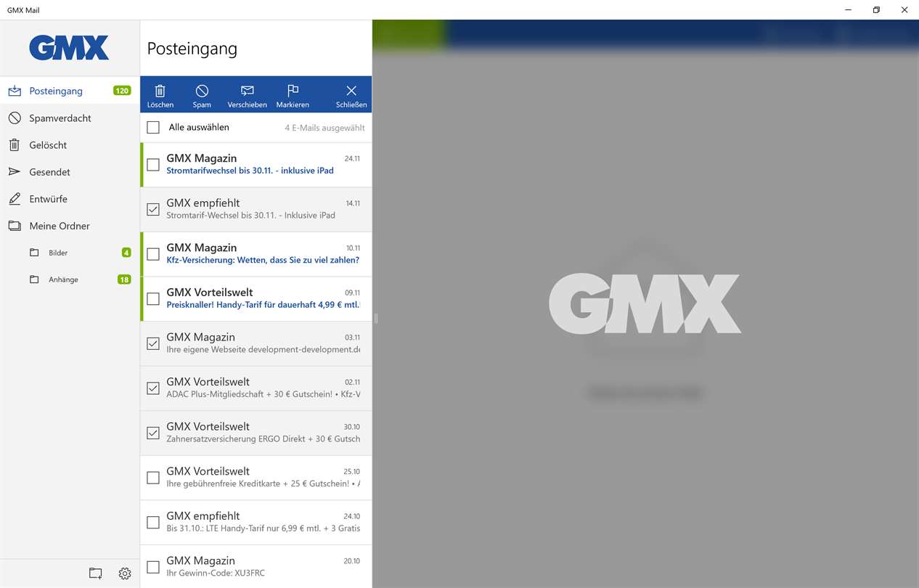Open the Spamverdacht folder
Screen dimensions: 919x588
tap(70, 118)
